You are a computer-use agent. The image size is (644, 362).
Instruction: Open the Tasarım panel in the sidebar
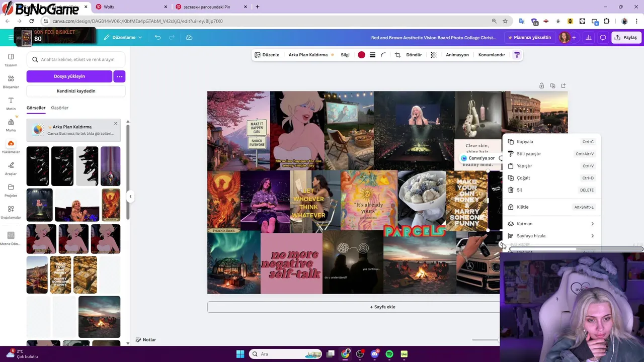[11, 60]
